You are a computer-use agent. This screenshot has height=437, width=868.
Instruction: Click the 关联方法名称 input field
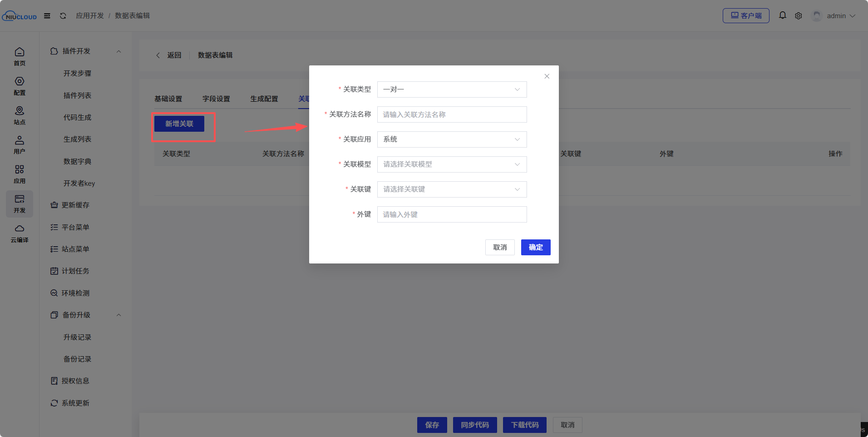[452, 114]
